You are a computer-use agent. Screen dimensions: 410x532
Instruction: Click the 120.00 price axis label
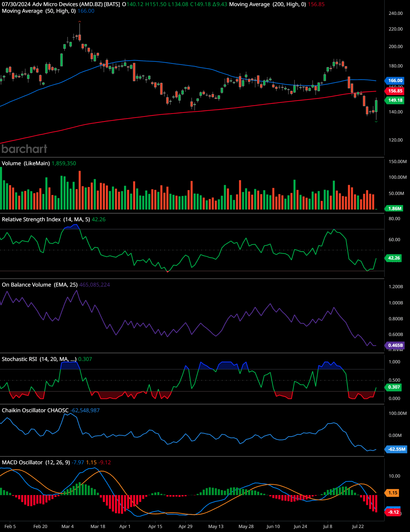click(x=395, y=140)
